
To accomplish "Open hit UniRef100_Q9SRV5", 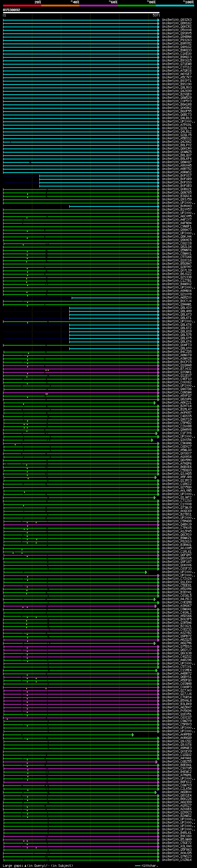I will coord(177,33).
